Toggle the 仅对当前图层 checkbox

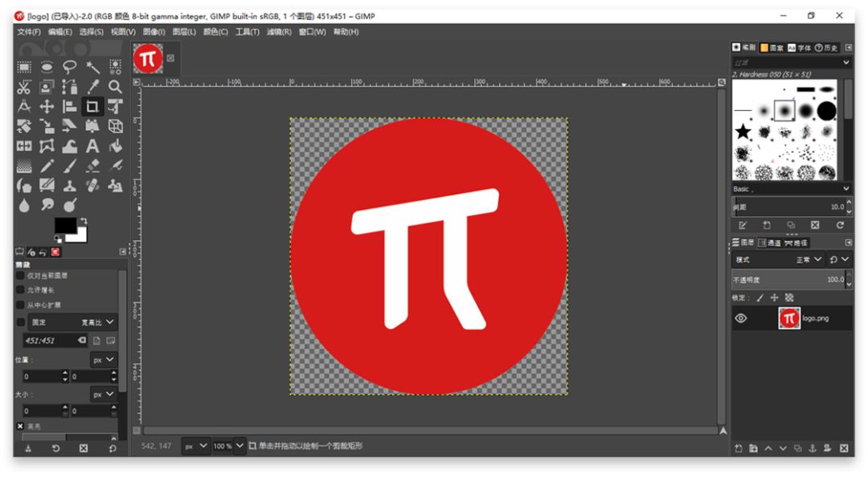pos(20,275)
